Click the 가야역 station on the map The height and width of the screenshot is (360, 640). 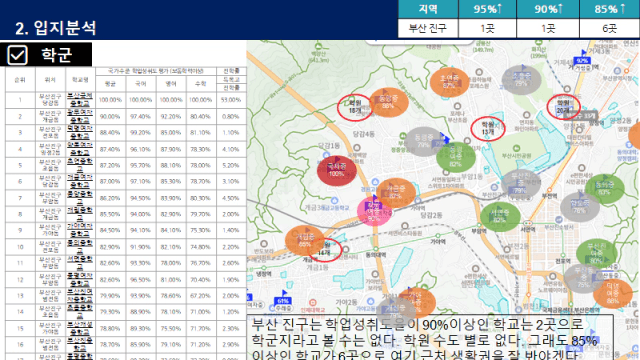point(438,242)
